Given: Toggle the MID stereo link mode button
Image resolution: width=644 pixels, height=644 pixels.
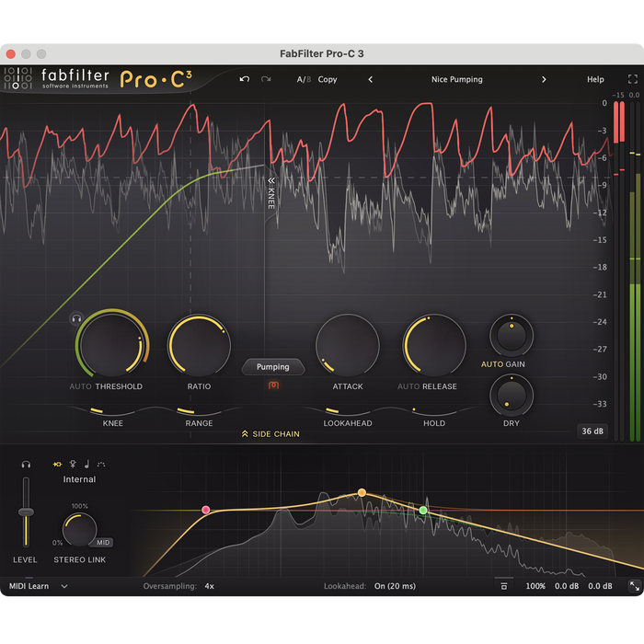Looking at the screenshot, I should (103, 543).
